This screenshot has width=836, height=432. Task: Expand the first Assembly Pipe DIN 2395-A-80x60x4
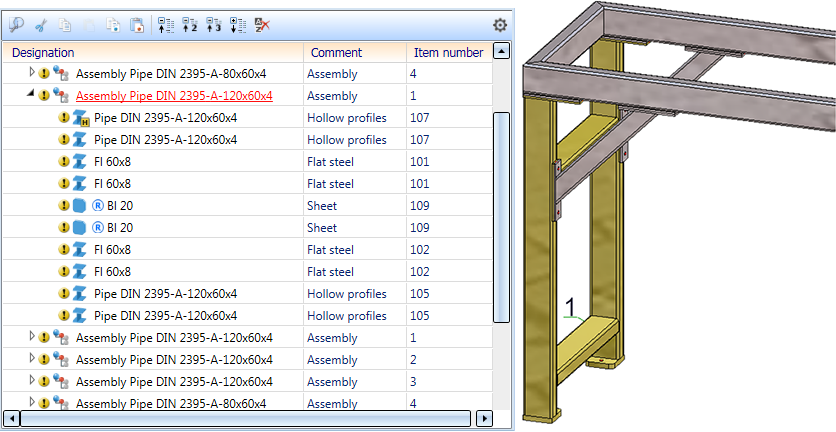pos(31,73)
